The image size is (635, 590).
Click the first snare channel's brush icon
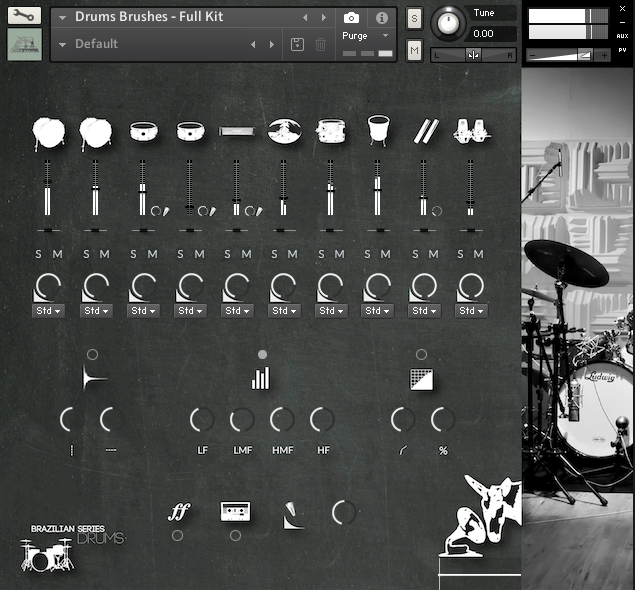click(x=166, y=211)
